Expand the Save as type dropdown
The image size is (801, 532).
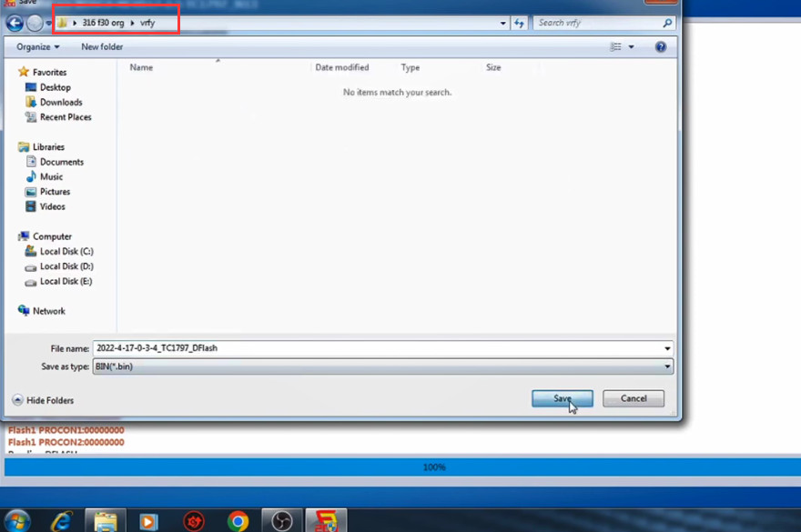click(667, 366)
